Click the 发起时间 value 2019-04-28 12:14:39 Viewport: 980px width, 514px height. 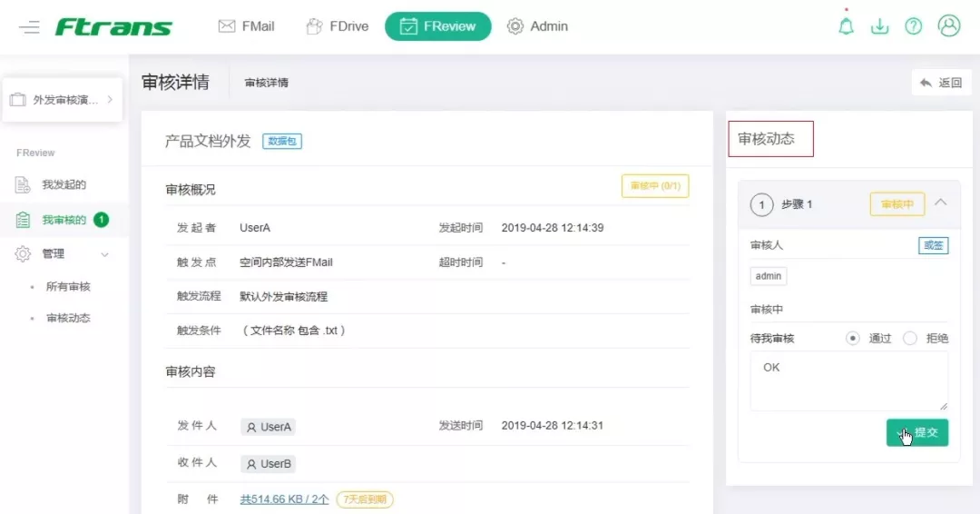click(553, 228)
